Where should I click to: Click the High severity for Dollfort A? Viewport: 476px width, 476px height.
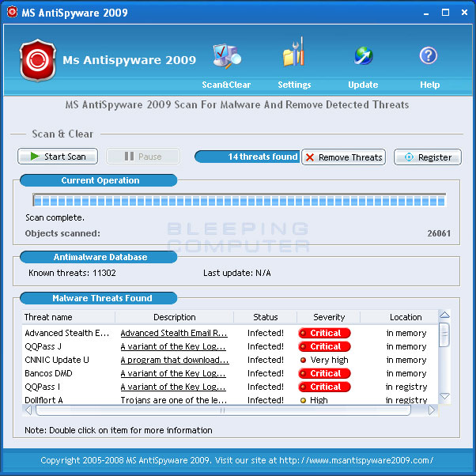(314, 400)
